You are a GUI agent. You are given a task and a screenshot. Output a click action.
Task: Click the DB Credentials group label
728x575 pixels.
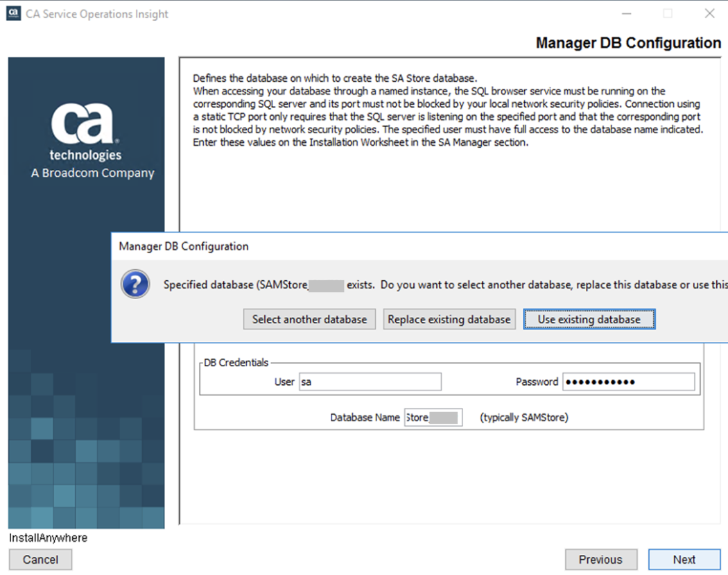(x=236, y=363)
